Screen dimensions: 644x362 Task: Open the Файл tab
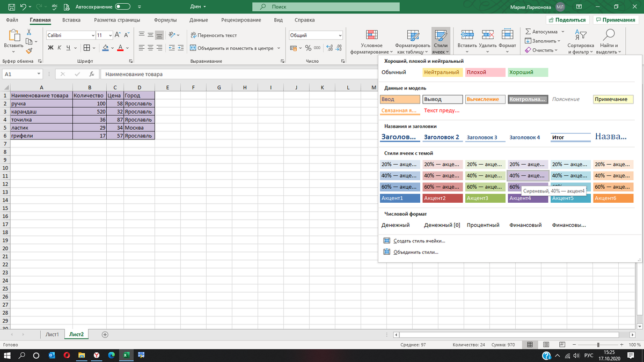point(12,20)
